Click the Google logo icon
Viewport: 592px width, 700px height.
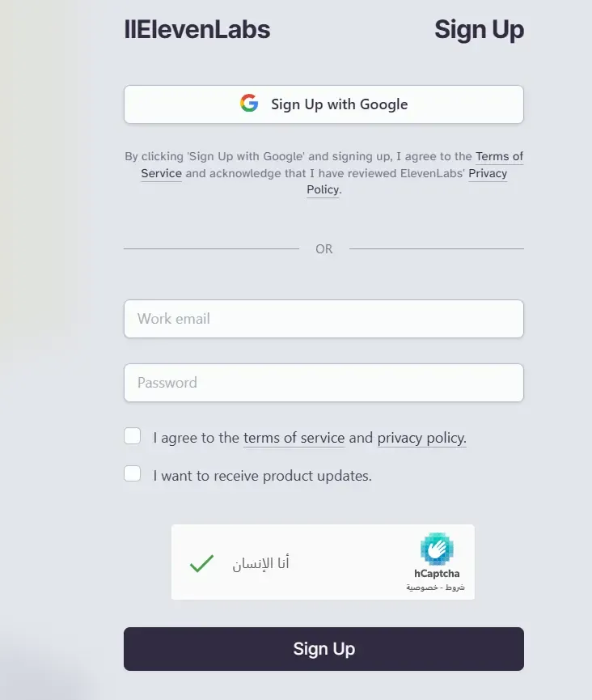(x=249, y=104)
